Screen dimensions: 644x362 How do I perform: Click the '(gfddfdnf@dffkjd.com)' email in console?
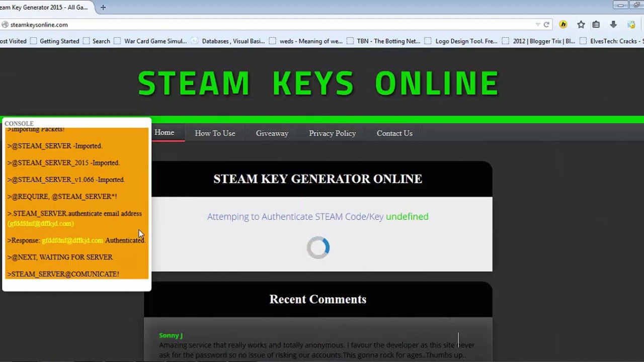coord(40,223)
